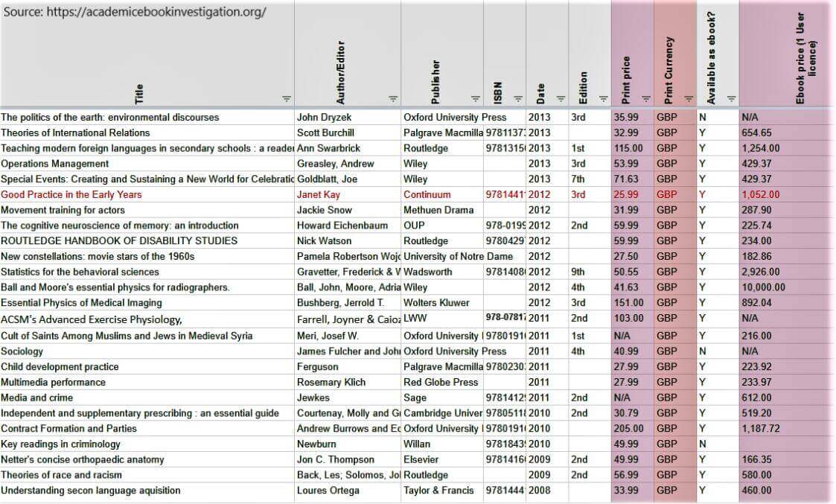The image size is (836, 504).
Task: Select the 'Theories of International Relations' title cell
Action: 147,133
